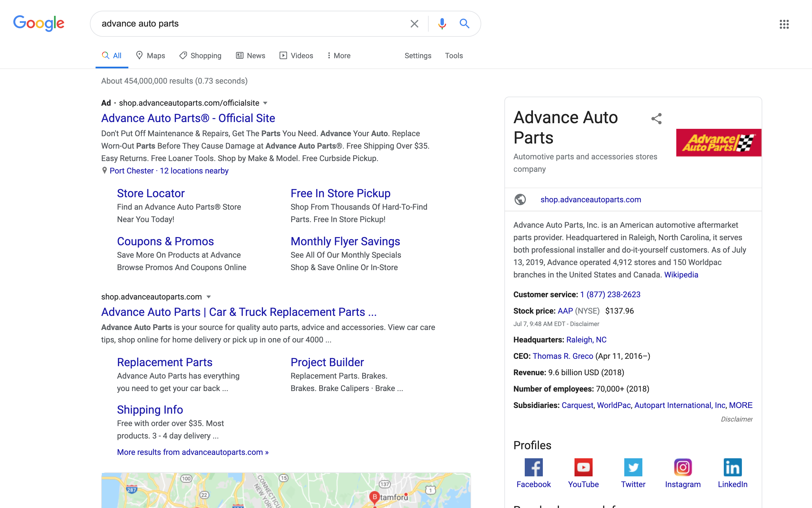This screenshot has width=812, height=508.
Task: Open Carquest subsidiary link
Action: (577, 405)
